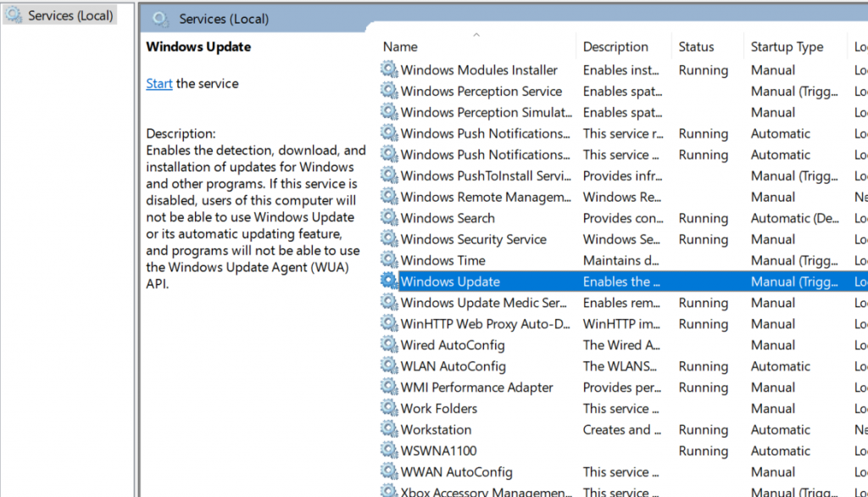Sort services by the Startup Type column
Image resolution: width=868 pixels, height=497 pixels.
click(x=787, y=46)
